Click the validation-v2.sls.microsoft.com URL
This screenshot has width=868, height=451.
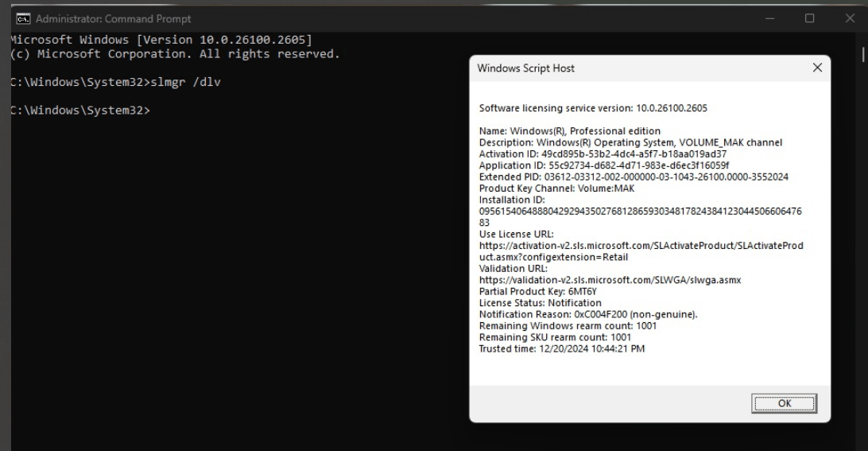click(x=610, y=280)
